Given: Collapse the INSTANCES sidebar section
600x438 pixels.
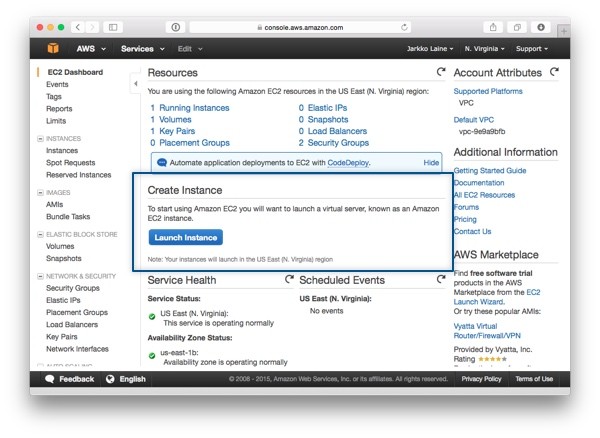Looking at the screenshot, I should point(40,138).
